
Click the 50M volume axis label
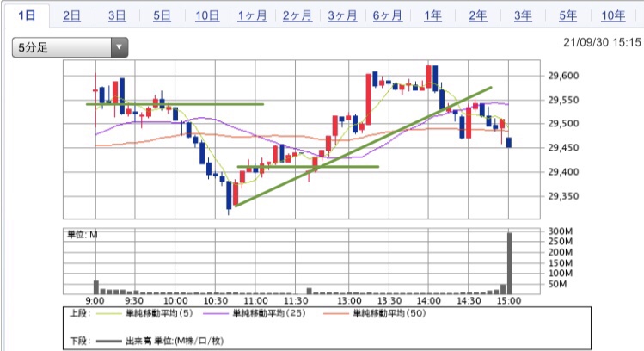click(x=557, y=284)
